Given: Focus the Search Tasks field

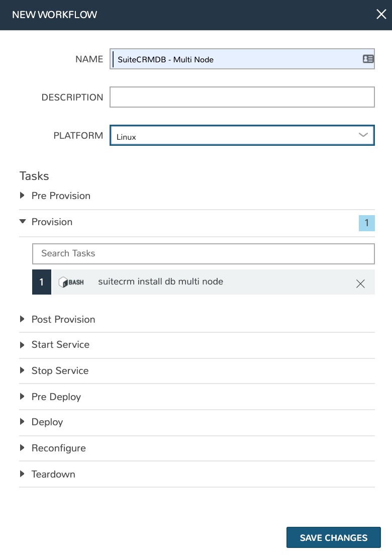Looking at the screenshot, I should [204, 253].
